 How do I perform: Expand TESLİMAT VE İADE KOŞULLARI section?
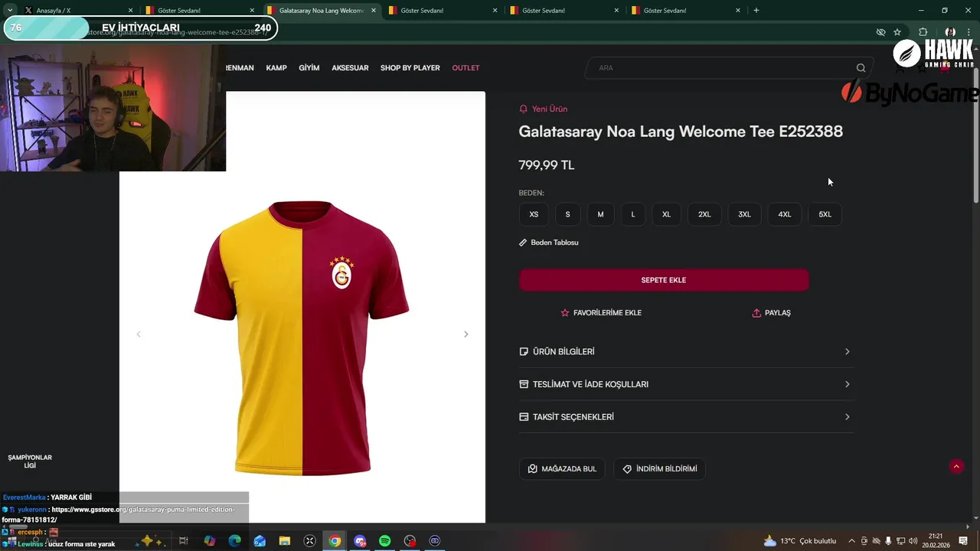pyautogui.click(x=686, y=384)
